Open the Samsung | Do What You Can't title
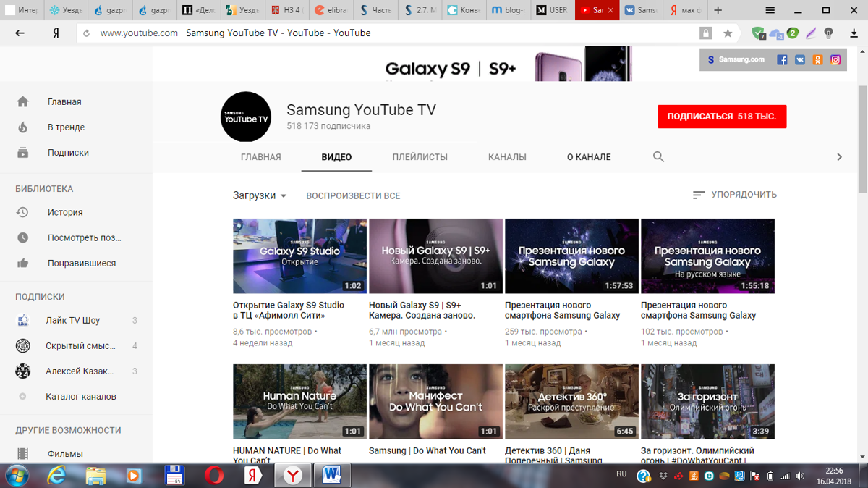This screenshot has height=488, width=868. pos(427,450)
